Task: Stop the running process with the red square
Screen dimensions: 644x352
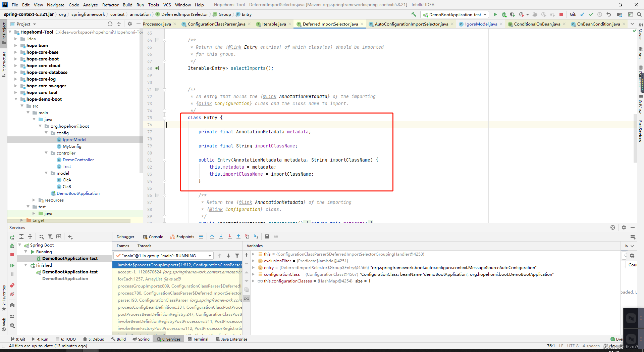Action: [561, 14]
